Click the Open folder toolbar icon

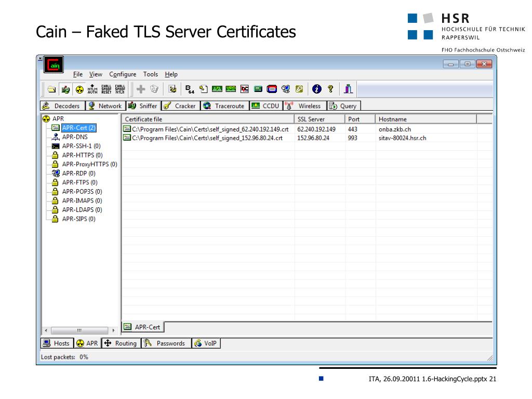[x=51, y=89]
